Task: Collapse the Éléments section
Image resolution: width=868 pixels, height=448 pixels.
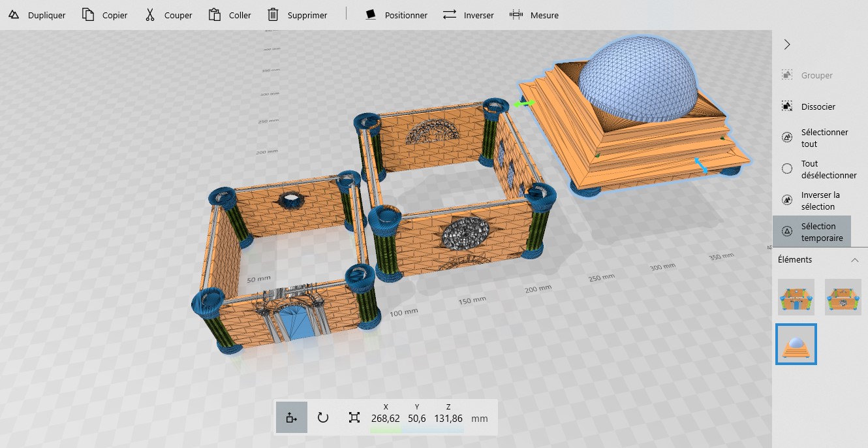Action: pyautogui.click(x=854, y=260)
